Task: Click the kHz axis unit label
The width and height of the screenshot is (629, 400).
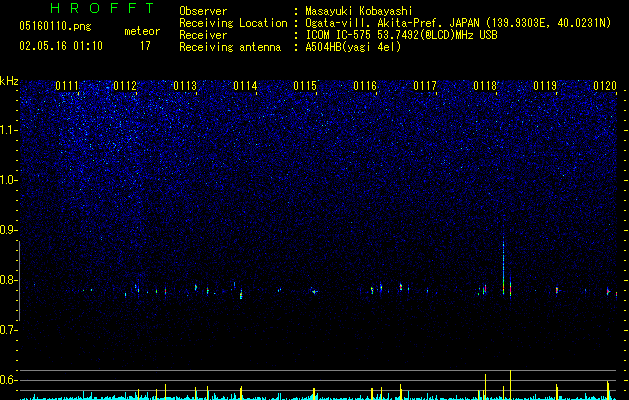Action: [9, 81]
